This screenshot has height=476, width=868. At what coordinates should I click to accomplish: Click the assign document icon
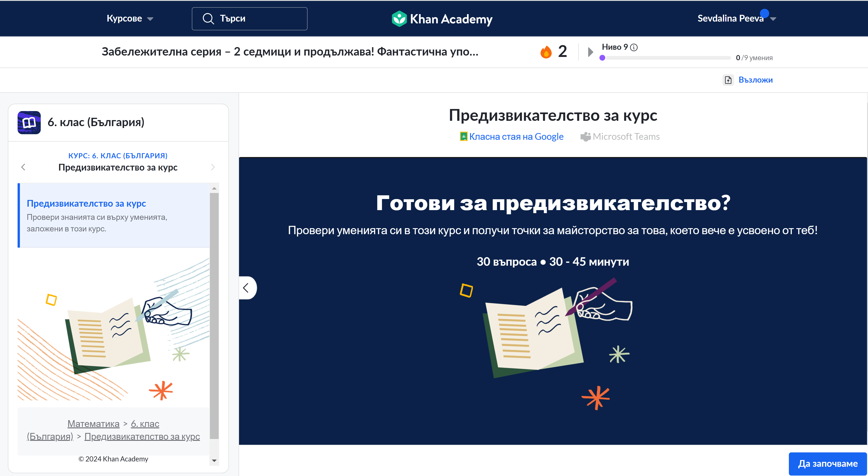[x=728, y=80]
